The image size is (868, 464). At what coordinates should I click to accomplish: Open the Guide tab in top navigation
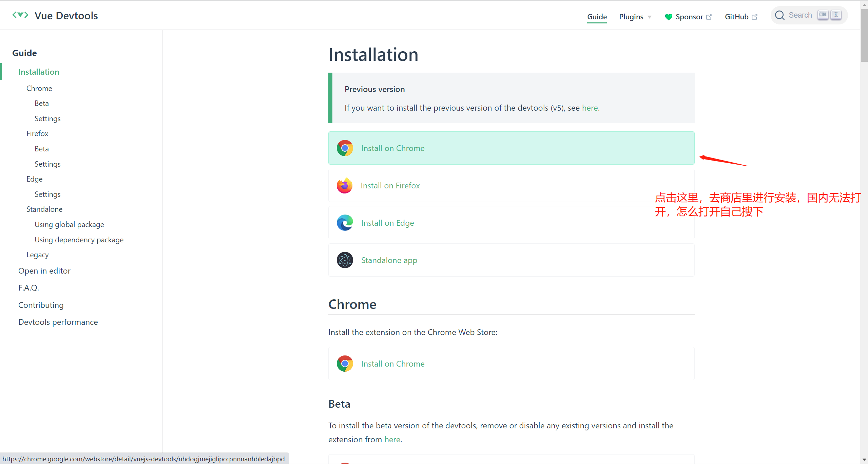tap(597, 17)
